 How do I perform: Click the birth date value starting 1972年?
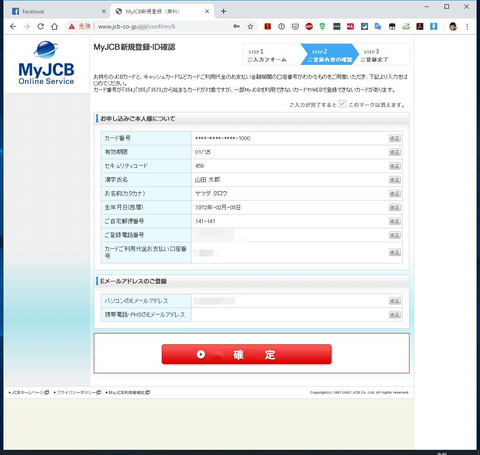pos(218,207)
